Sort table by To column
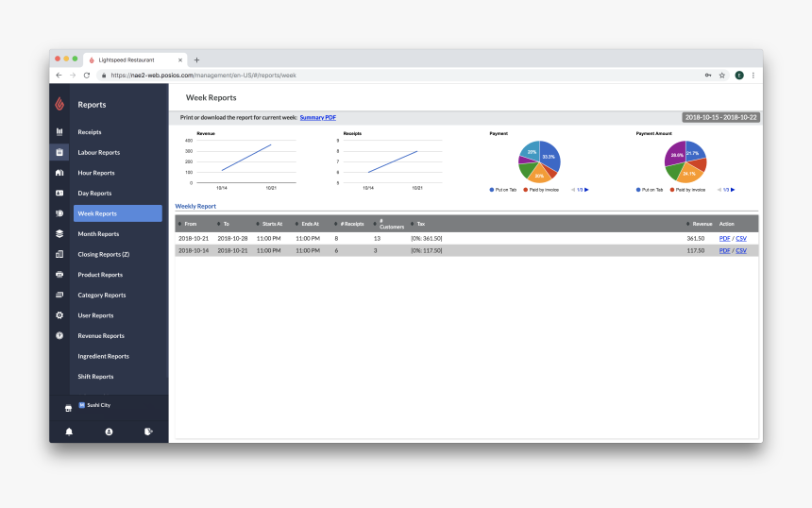The height and width of the screenshot is (508, 812). point(223,224)
